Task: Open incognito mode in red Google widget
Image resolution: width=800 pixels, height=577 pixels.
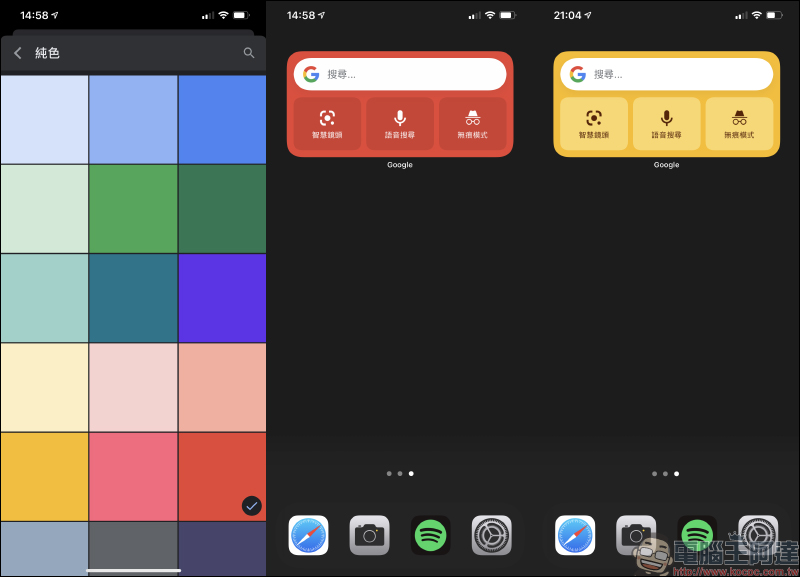Action: [x=472, y=123]
